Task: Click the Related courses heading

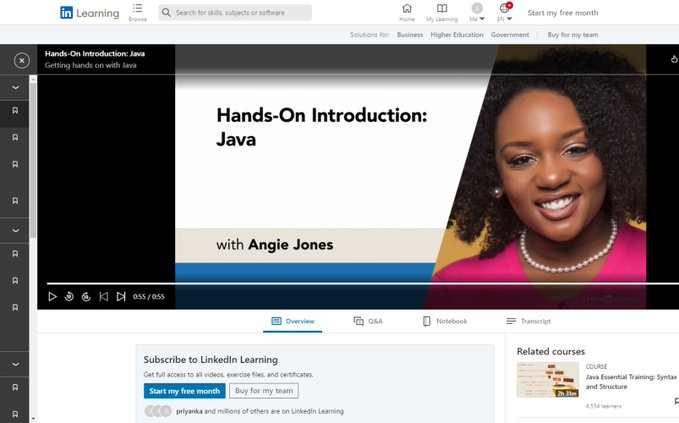Action: click(x=551, y=352)
